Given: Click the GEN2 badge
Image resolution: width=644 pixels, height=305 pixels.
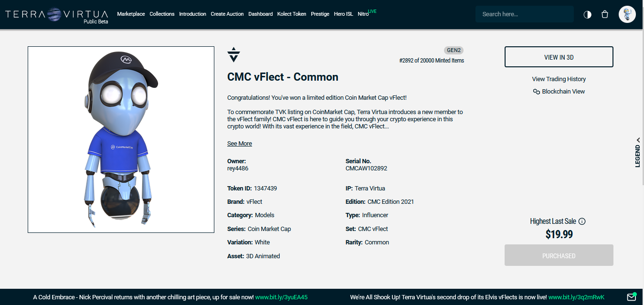Looking at the screenshot, I should click(x=454, y=50).
